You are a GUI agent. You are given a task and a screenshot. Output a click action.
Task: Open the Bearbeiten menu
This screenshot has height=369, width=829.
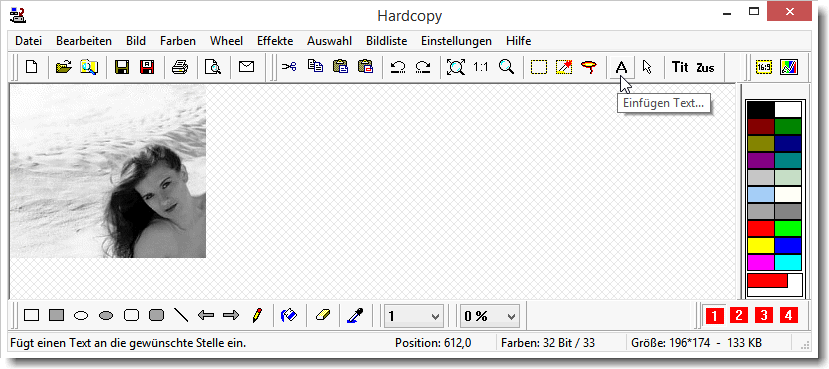[x=84, y=41]
